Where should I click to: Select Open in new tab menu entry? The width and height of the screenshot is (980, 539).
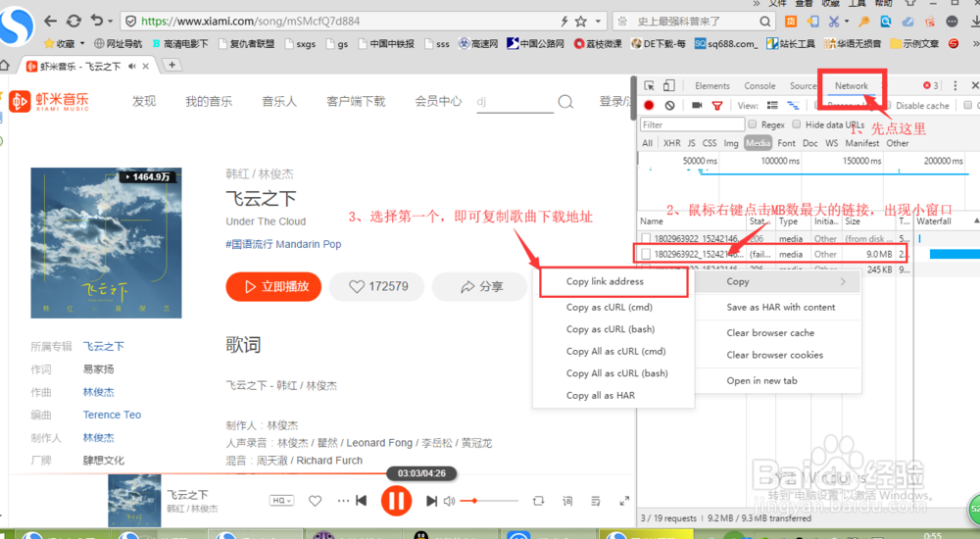(761, 380)
